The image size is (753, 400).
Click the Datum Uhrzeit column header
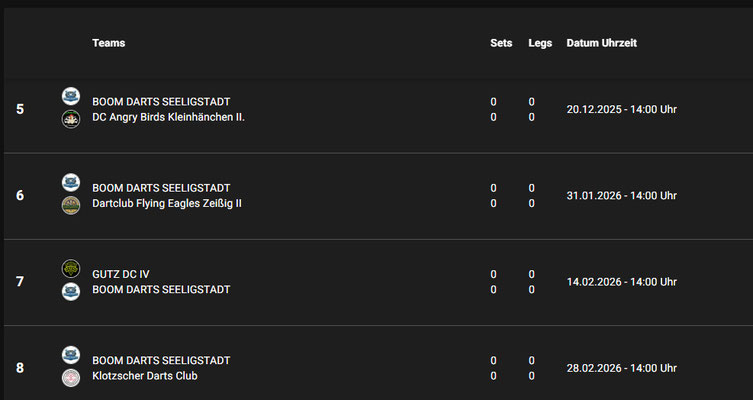click(x=602, y=43)
